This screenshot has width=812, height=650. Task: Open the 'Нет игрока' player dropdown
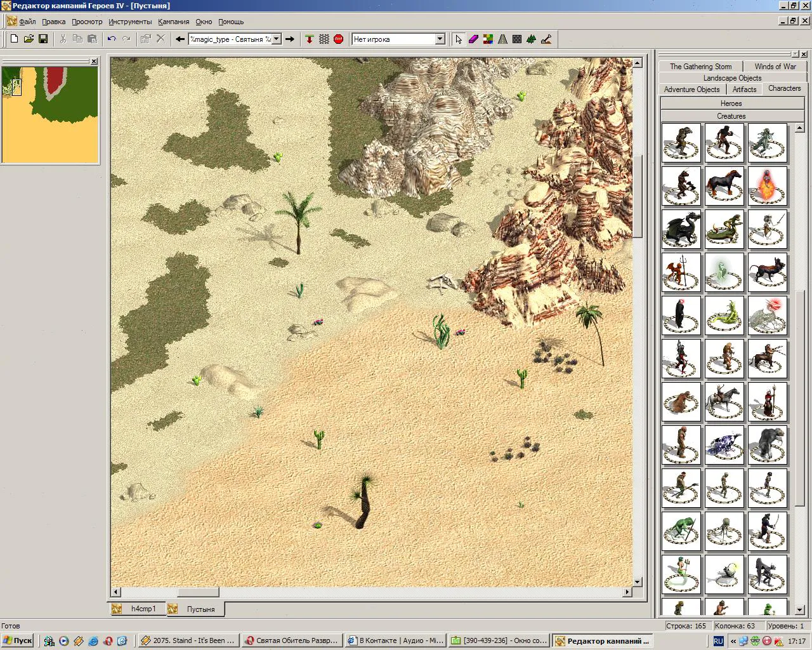[398, 39]
